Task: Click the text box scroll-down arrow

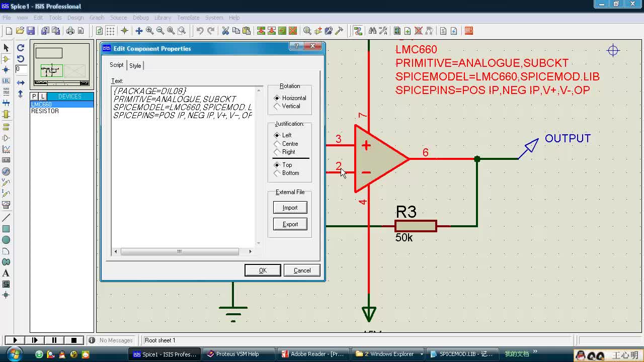Action: click(259, 243)
